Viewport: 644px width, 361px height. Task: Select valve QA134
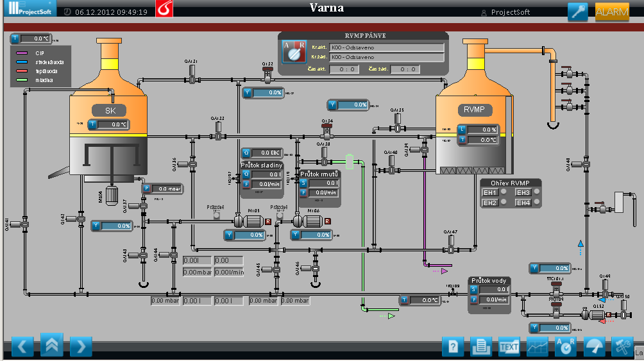[x=327, y=131]
